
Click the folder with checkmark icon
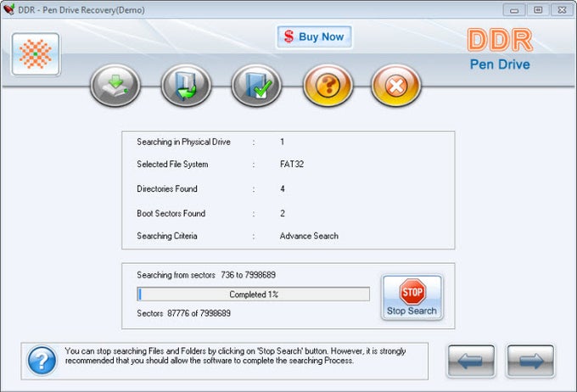tap(256, 86)
